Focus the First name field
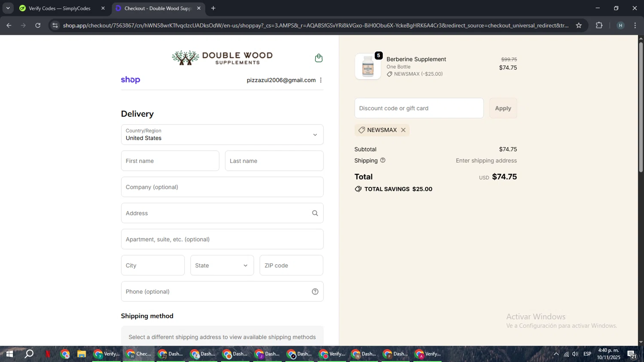The image size is (644, 362). pos(170,161)
